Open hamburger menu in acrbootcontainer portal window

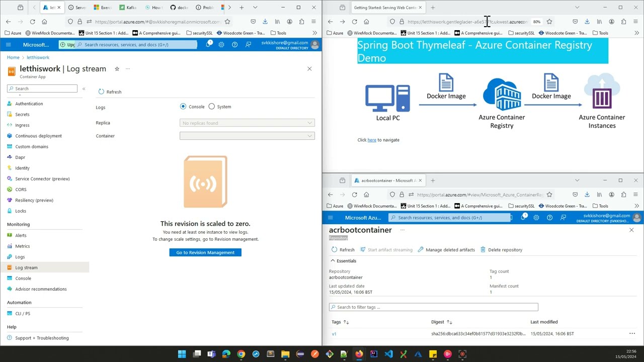331,218
